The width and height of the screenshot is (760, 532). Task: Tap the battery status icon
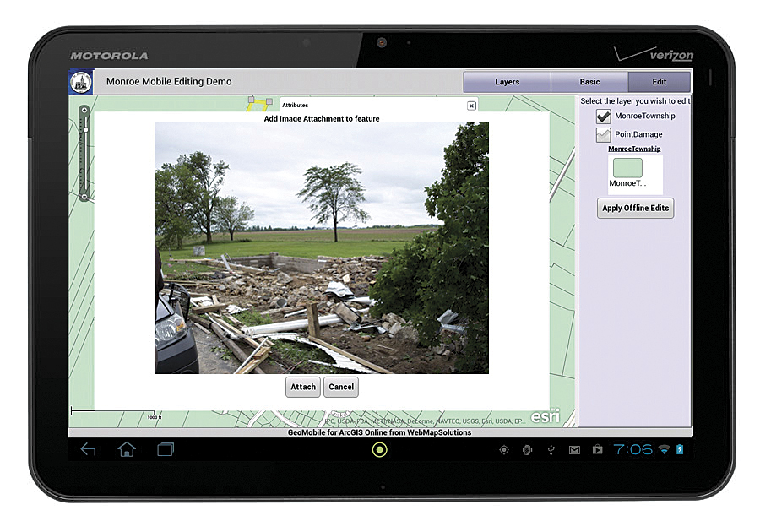[680, 449]
